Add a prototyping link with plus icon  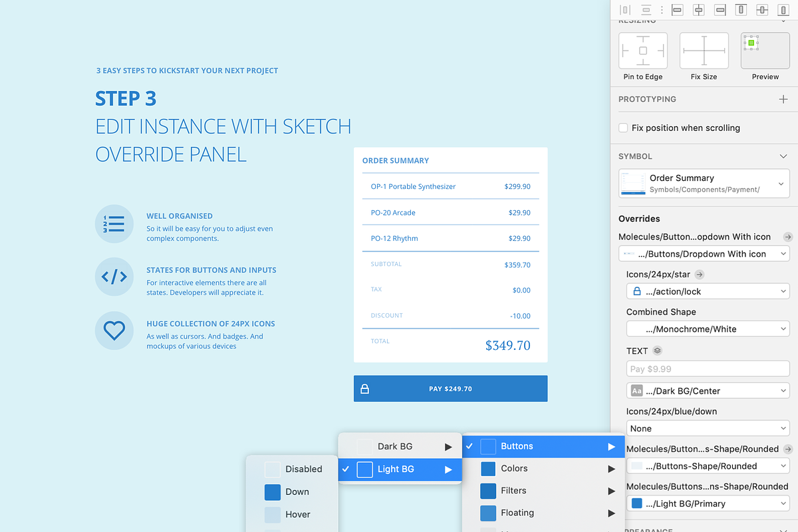(783, 99)
